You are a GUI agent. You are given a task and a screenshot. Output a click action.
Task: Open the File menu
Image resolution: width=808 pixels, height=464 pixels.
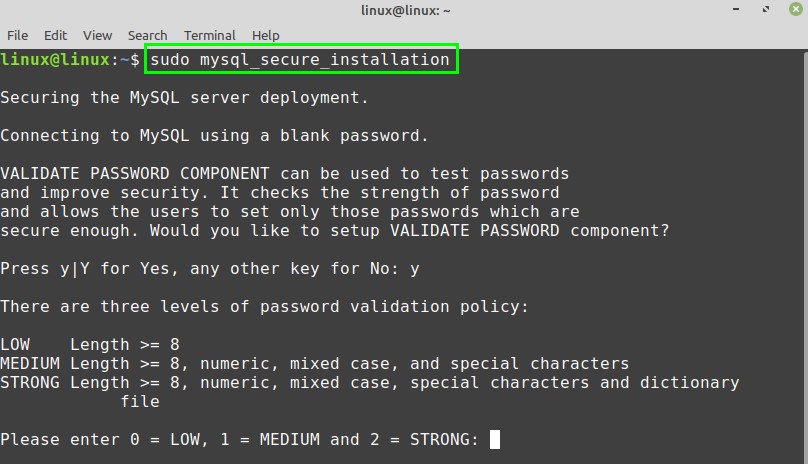(17, 35)
